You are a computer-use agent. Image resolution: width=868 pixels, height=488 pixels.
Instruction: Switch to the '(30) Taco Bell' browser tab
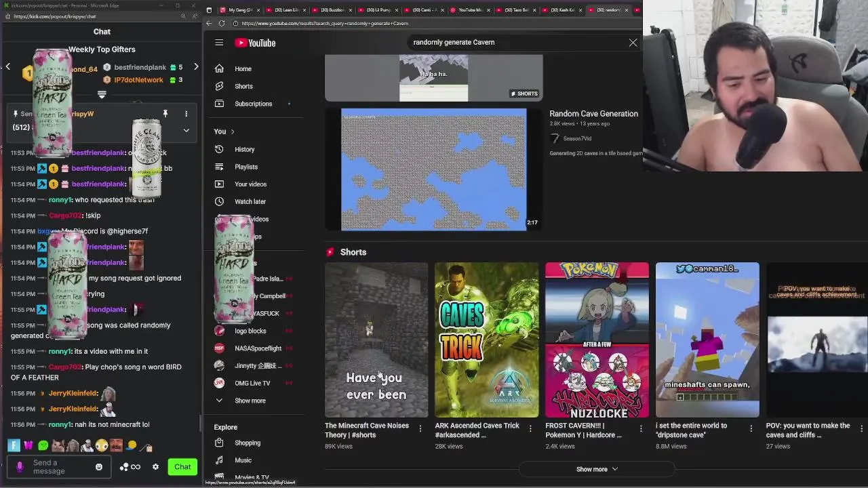click(515, 10)
